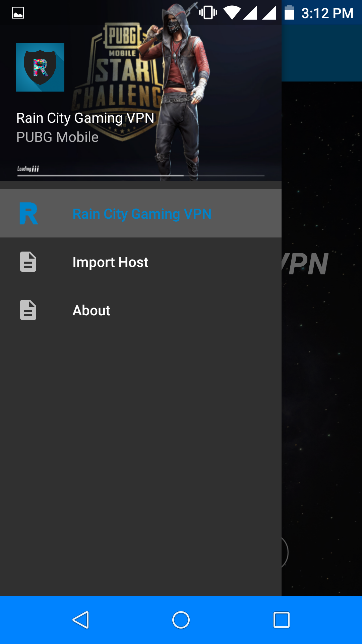Tap the vibrate mode status icon
The height and width of the screenshot is (644, 362).
208,13
